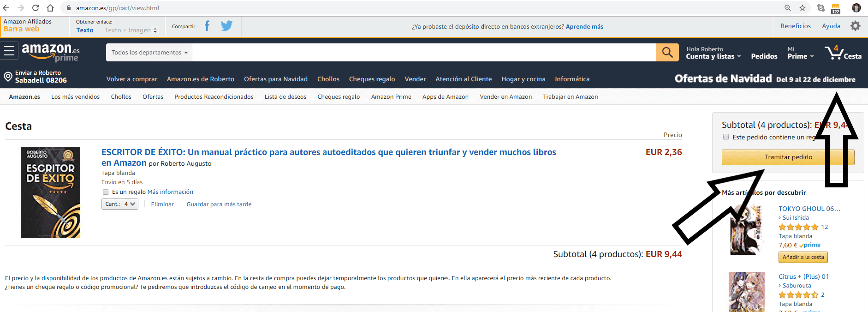This screenshot has width=868, height=312.
Task: Open Volver a comprar
Action: pos(132,79)
